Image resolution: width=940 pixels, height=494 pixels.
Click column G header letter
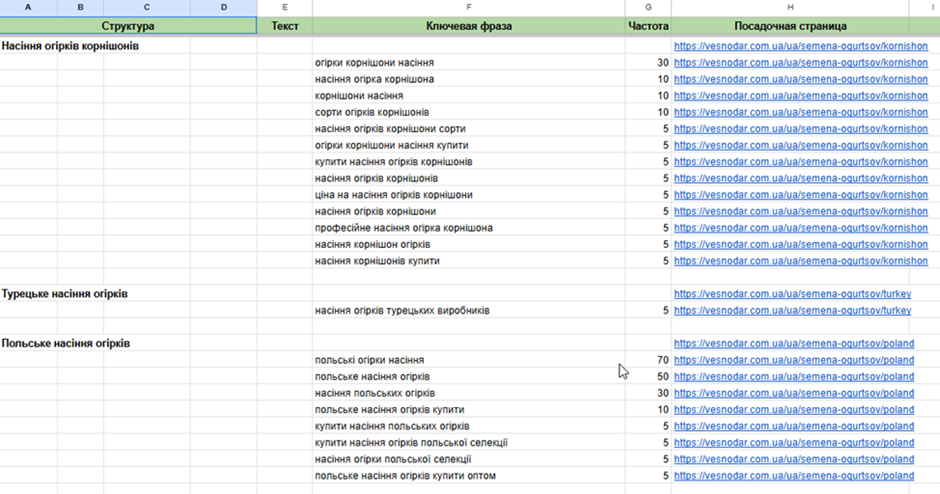648,8
